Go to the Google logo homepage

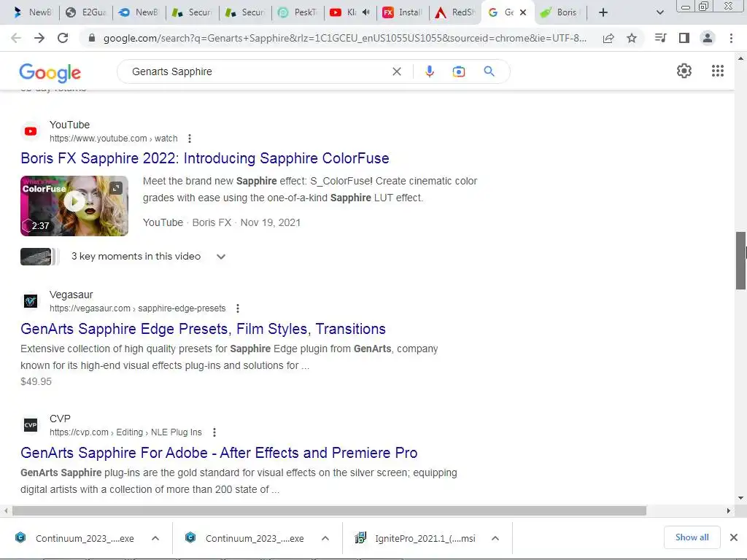(50, 72)
